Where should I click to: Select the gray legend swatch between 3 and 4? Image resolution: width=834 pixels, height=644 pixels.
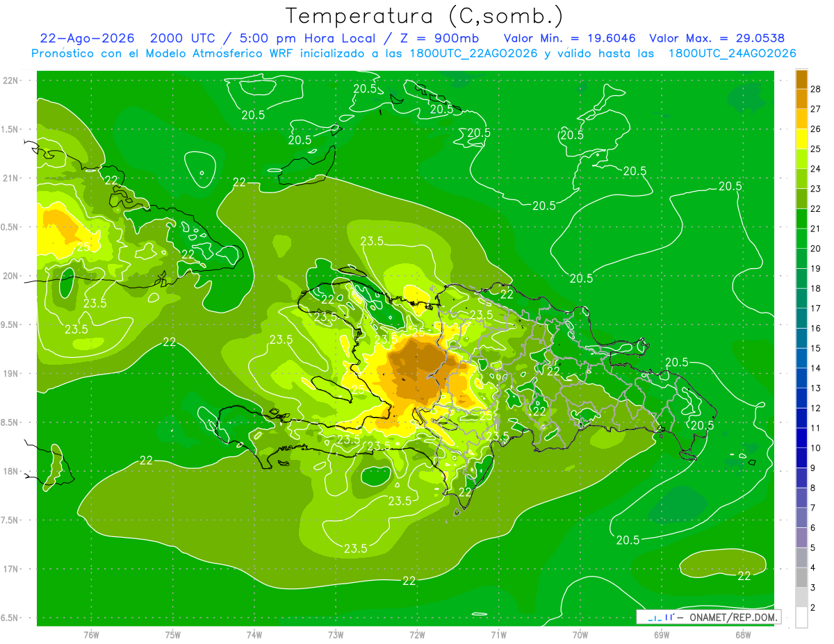[801, 577]
